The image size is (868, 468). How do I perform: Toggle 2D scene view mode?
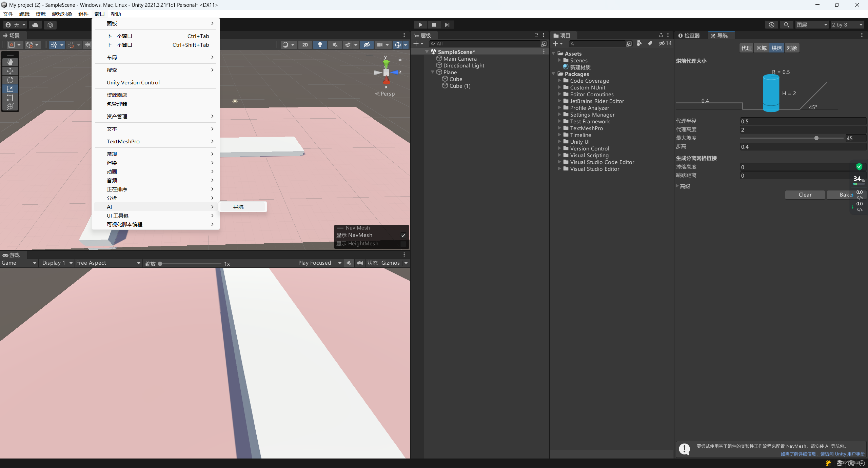tap(305, 45)
